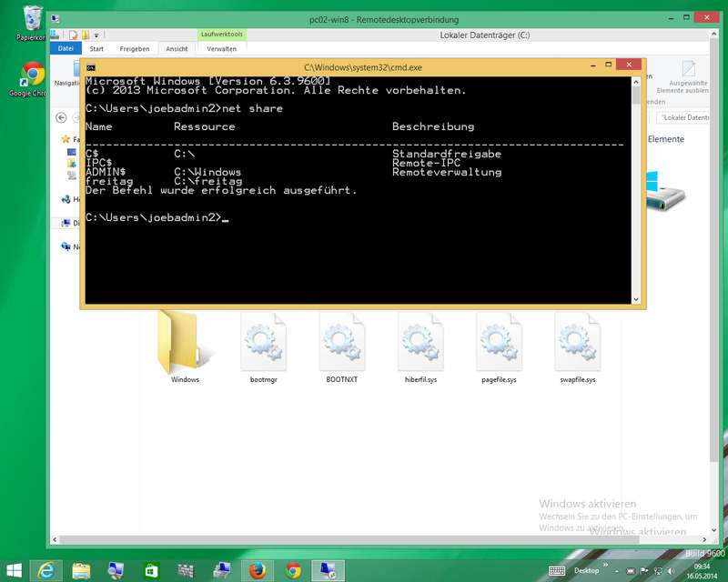The width and height of the screenshot is (728, 582).
Task: Click the Chrome icon in the taskbar
Action: tap(293, 570)
